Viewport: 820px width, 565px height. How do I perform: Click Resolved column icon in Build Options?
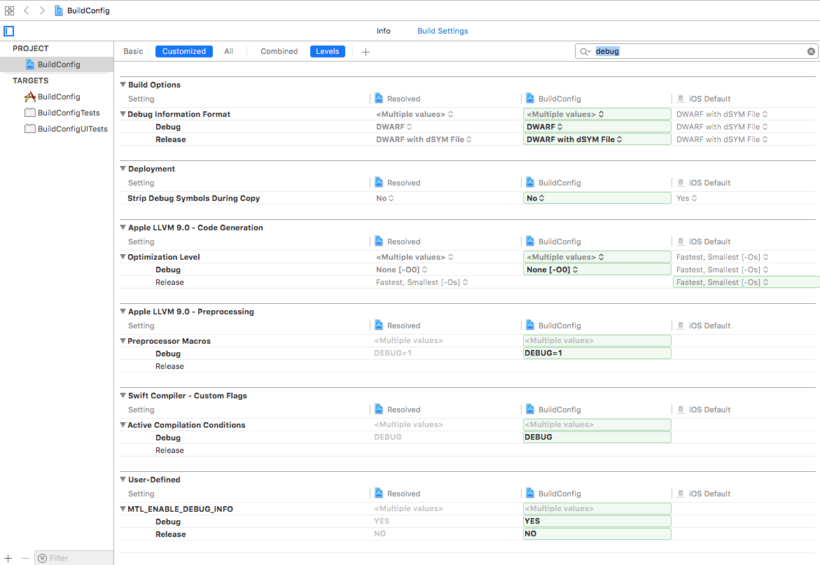pos(379,98)
